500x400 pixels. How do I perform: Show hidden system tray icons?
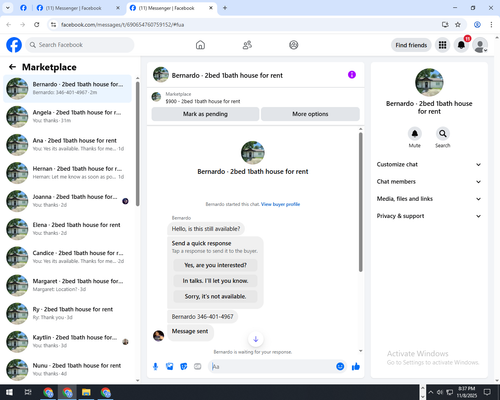[x=431, y=392]
